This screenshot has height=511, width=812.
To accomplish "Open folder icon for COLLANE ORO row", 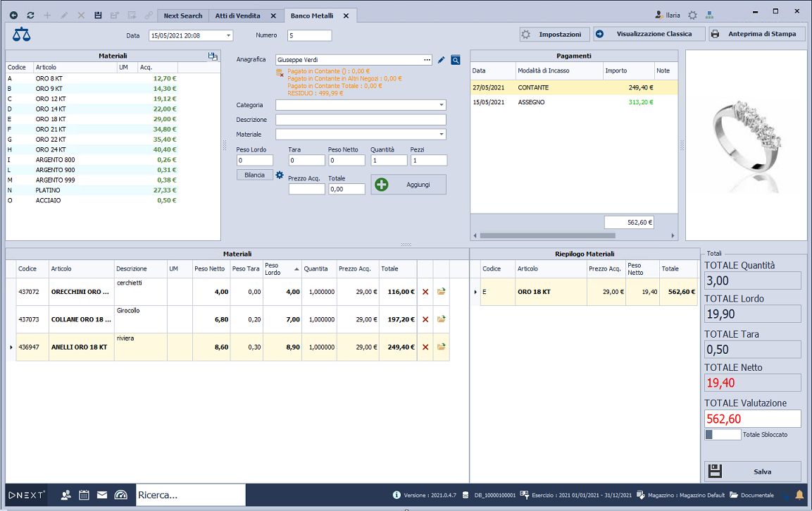I will [442, 319].
